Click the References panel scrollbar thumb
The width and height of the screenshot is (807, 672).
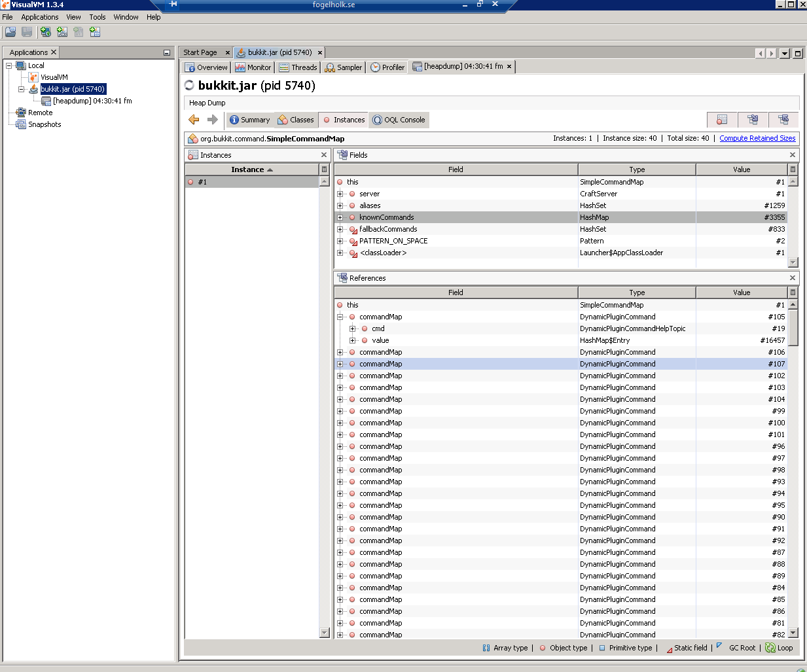tap(793, 328)
